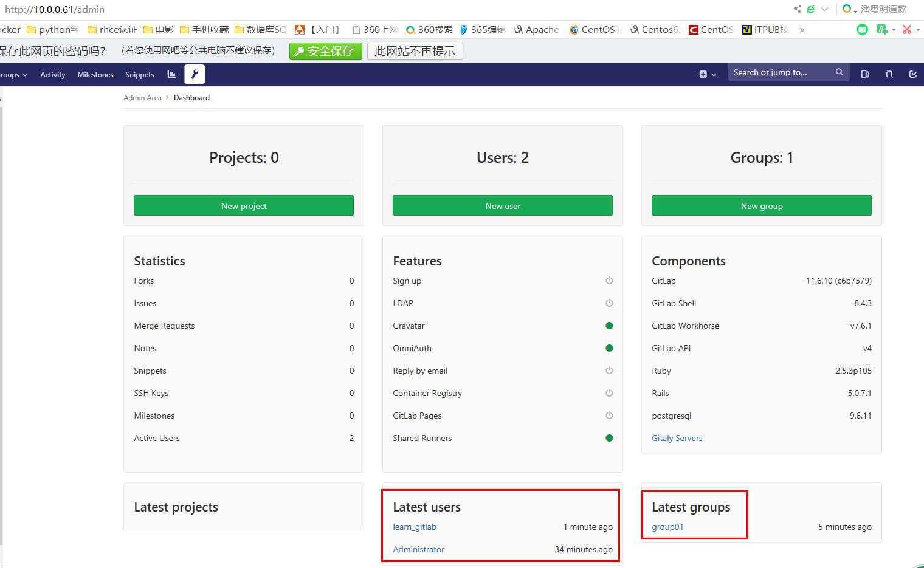This screenshot has width=924, height=568.
Task: Open the 360搜索 bookmark
Action: 430,29
